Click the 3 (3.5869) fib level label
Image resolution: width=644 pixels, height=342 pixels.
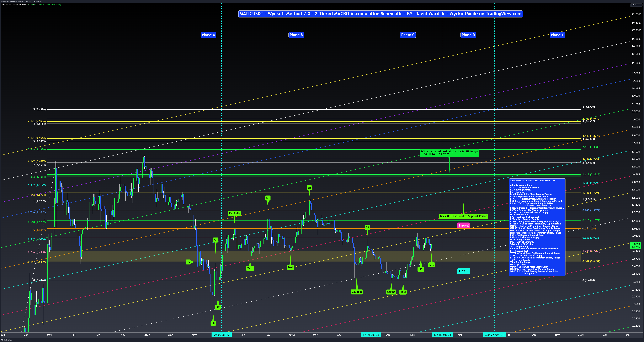click(39, 141)
